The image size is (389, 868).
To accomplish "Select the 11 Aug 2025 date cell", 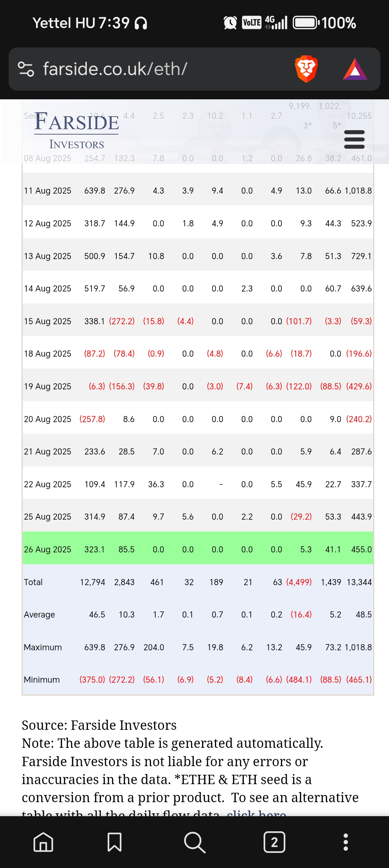I will click(x=48, y=191).
